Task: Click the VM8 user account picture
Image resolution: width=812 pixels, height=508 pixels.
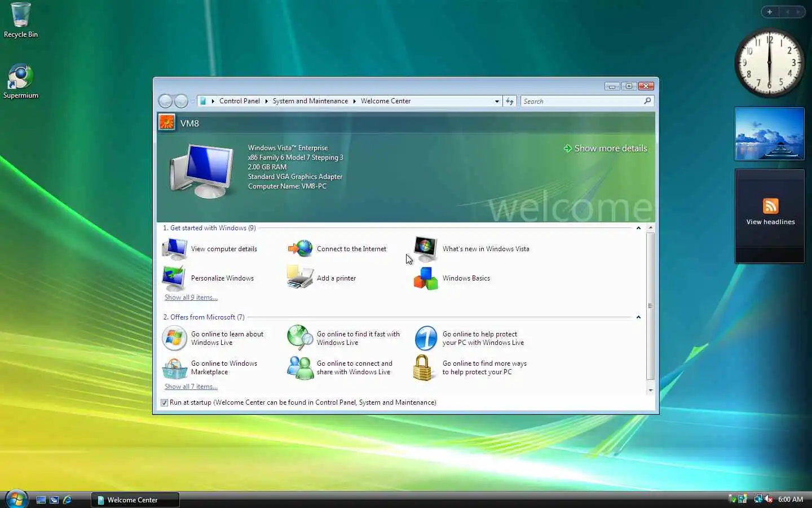Action: pyautogui.click(x=167, y=122)
